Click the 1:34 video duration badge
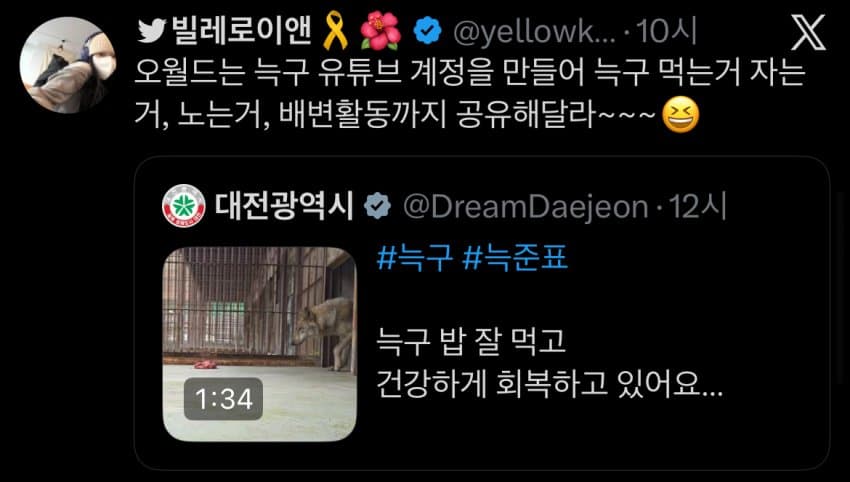This screenshot has height=482, width=850. coord(223,400)
